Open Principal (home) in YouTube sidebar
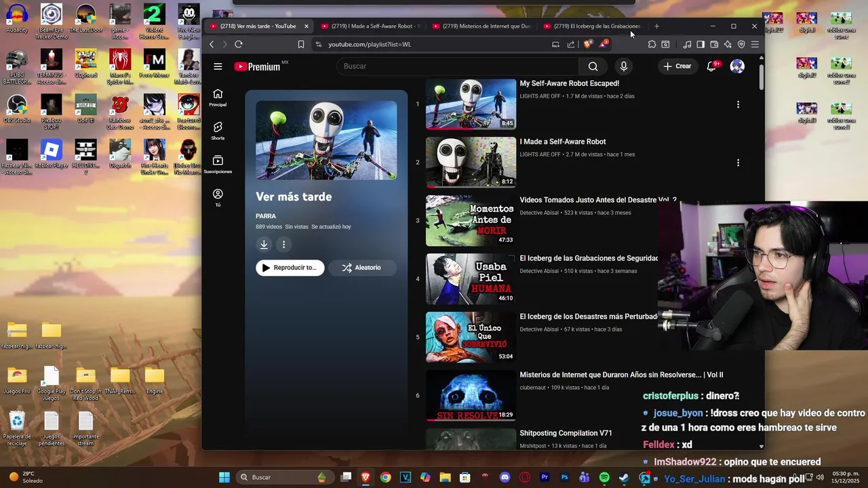Viewport: 868px width, 488px height. (x=218, y=98)
